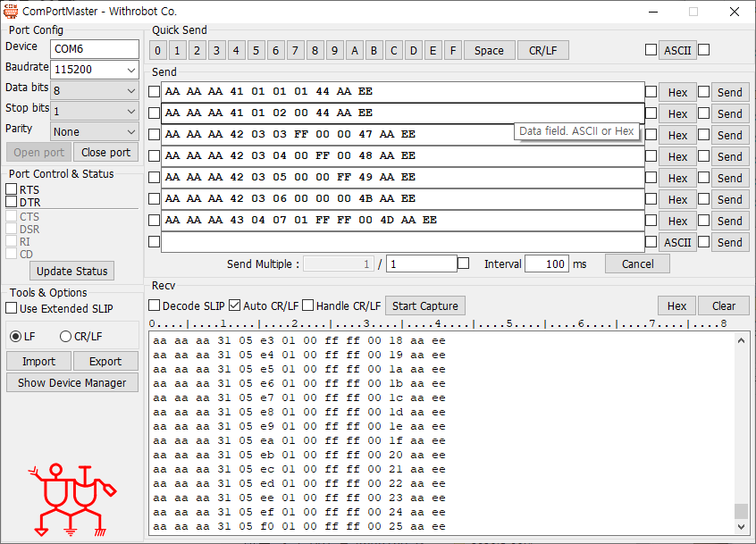The image size is (756, 544).
Task: Enable the RTS checkbox
Action: click(11, 188)
